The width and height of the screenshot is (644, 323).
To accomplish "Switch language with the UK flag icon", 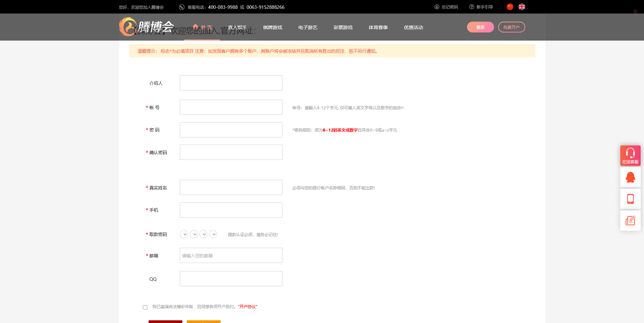I will tap(522, 7).
